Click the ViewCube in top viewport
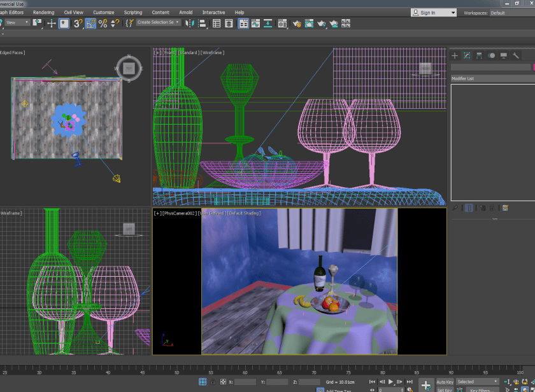Screen dimensions: 535x392 (x=129, y=67)
